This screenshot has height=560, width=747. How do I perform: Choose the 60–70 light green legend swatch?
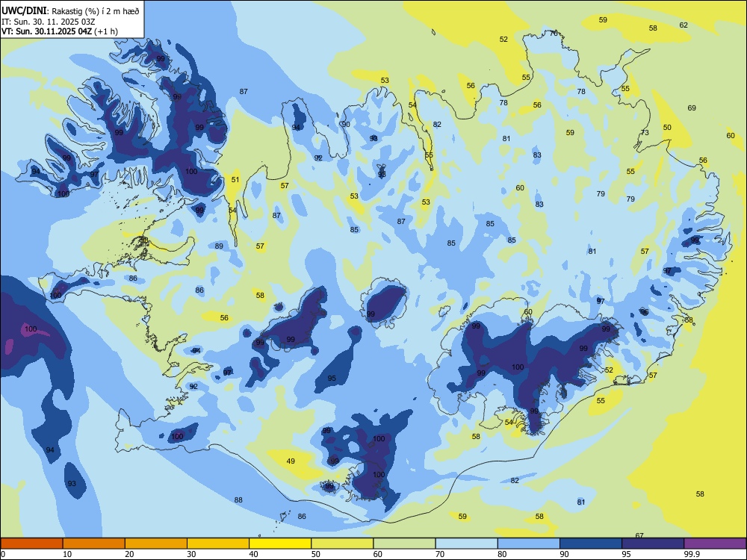[404, 543]
